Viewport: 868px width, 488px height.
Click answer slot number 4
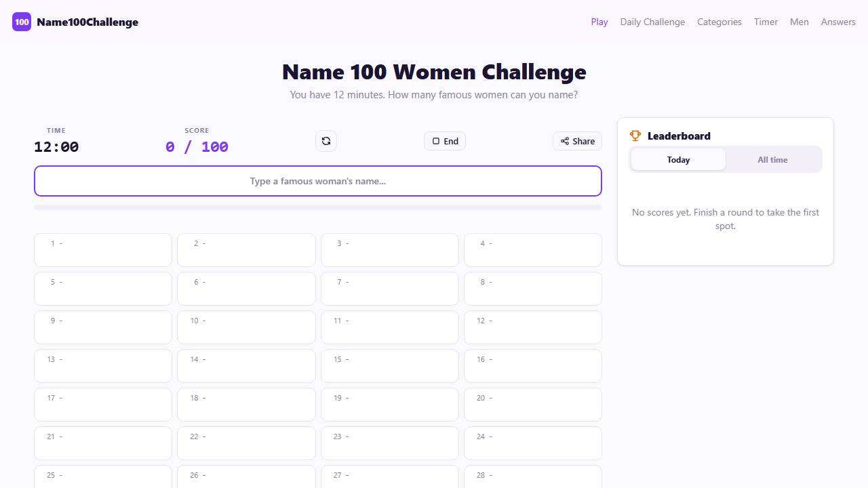(x=533, y=250)
